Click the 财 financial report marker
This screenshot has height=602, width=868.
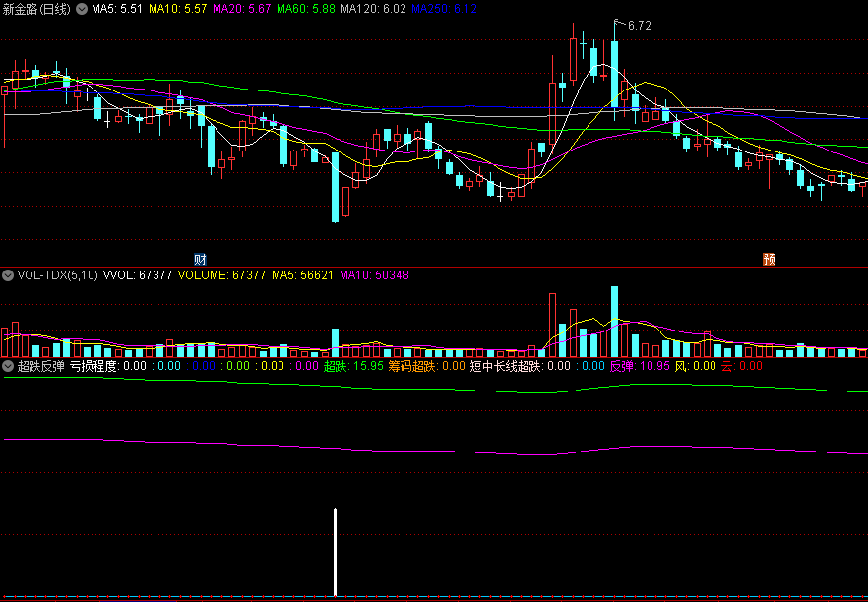click(x=200, y=259)
